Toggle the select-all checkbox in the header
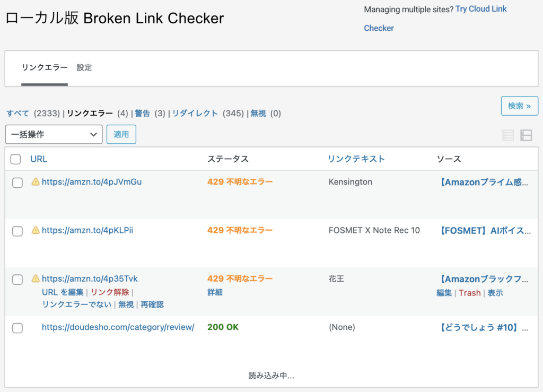Screen dimensions: 543x392 15,159
